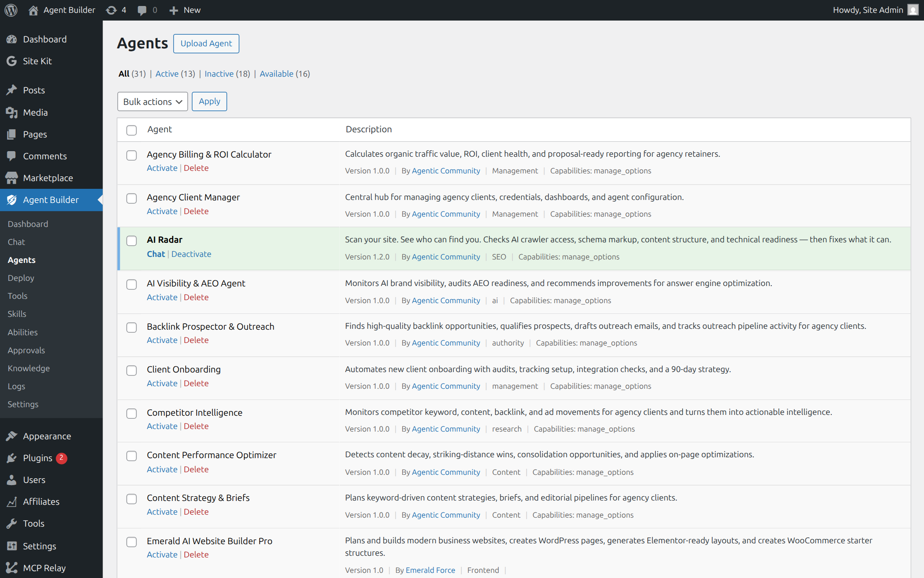This screenshot has width=924, height=578.
Task: Delete the Competitor Intelligence agent
Action: (196, 426)
